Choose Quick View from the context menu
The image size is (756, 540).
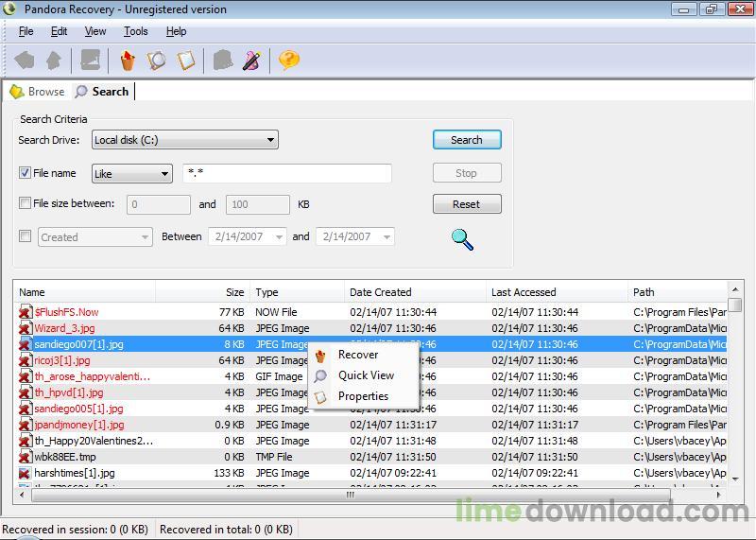tap(366, 375)
